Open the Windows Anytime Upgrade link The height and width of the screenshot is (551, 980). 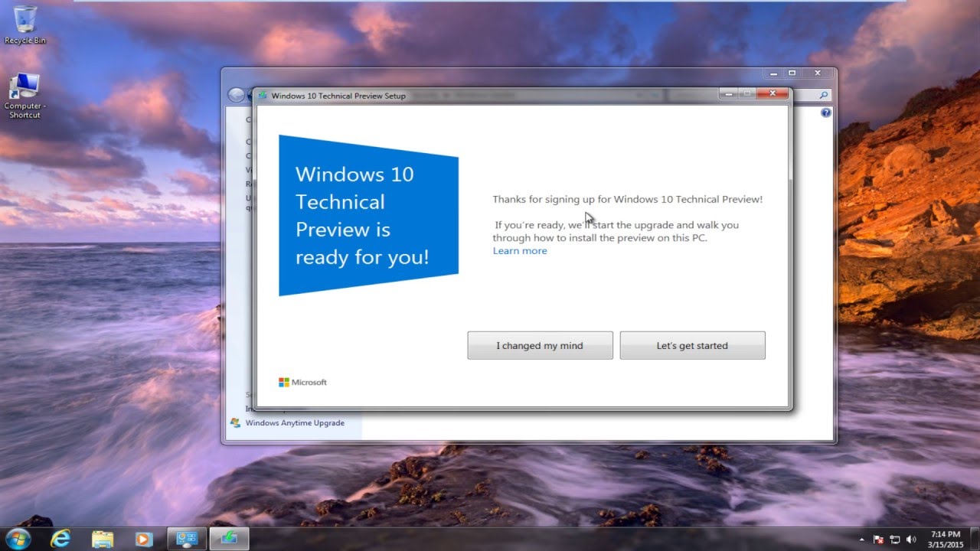(x=295, y=422)
